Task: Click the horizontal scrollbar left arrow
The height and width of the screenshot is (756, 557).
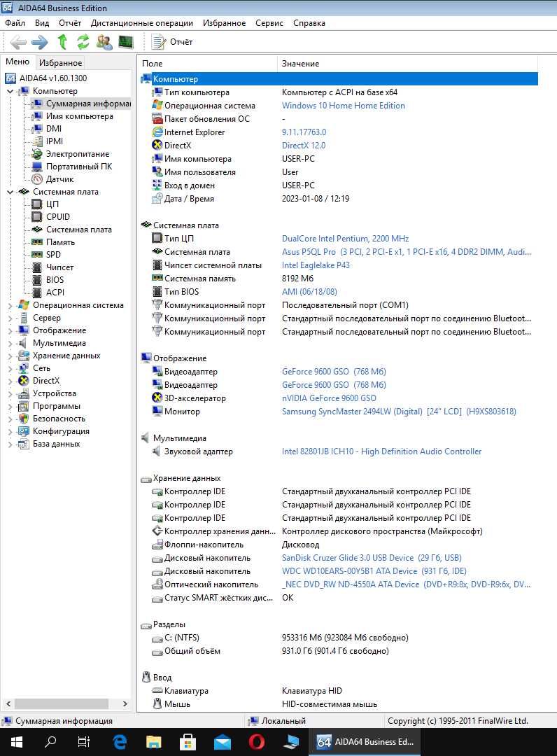Action: pyautogui.click(x=8, y=704)
